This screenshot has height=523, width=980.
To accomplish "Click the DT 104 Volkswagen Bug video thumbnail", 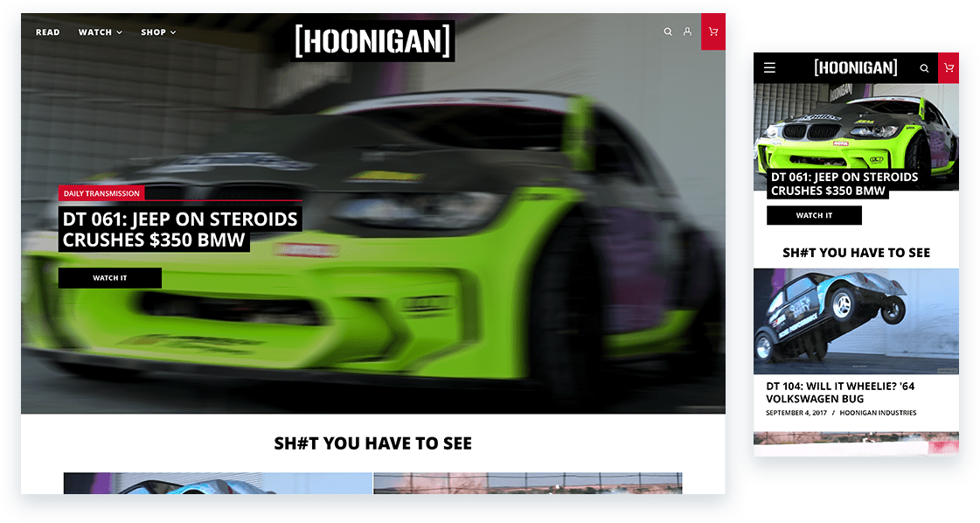I will point(855,322).
